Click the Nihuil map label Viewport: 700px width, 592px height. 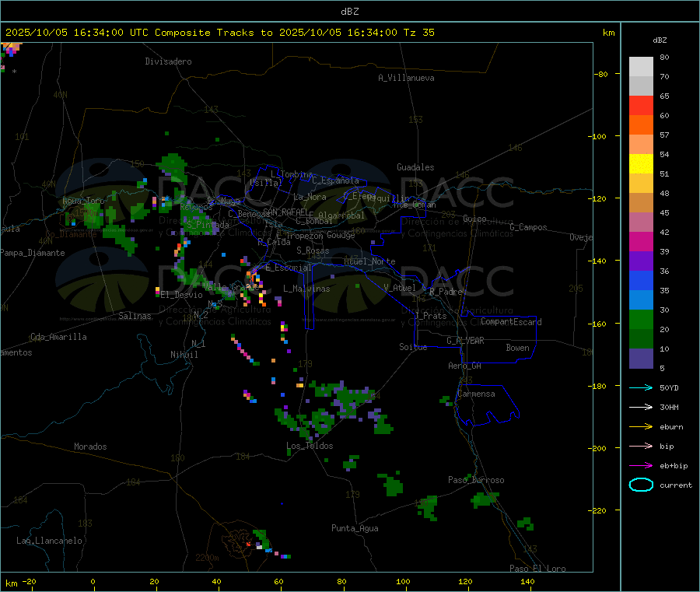point(184,355)
